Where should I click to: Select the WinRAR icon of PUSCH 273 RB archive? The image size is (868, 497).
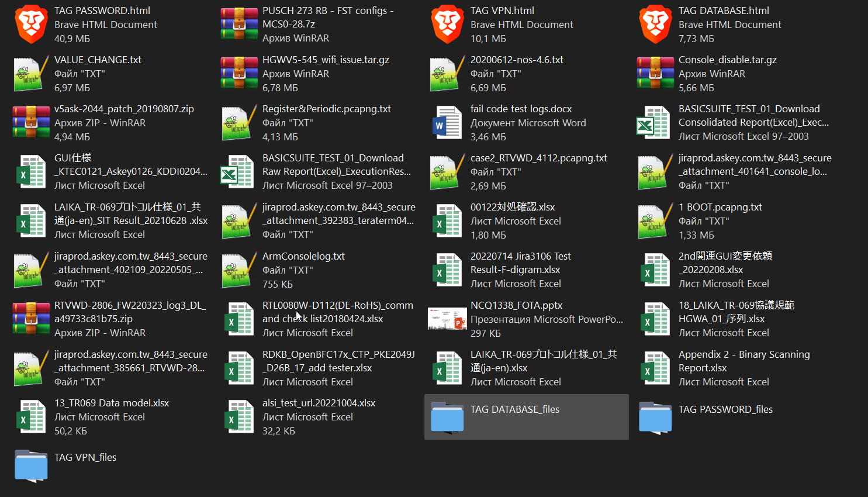point(239,25)
